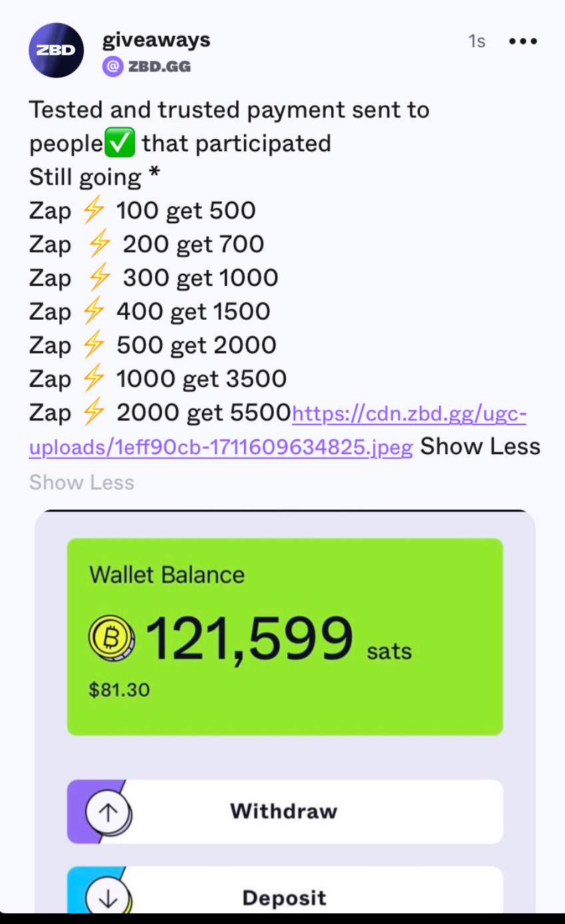Open the three-dot post options menu
The width and height of the screenshot is (565, 924).
[x=522, y=41]
